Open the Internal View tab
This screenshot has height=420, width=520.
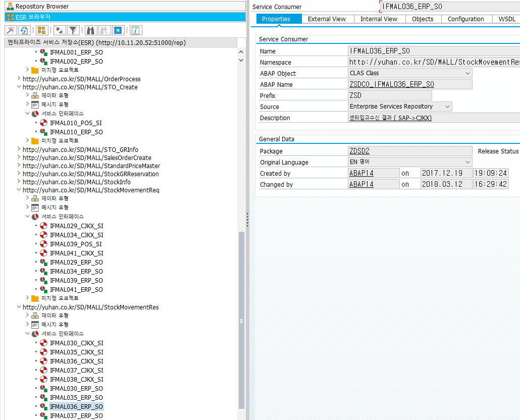pyautogui.click(x=379, y=19)
